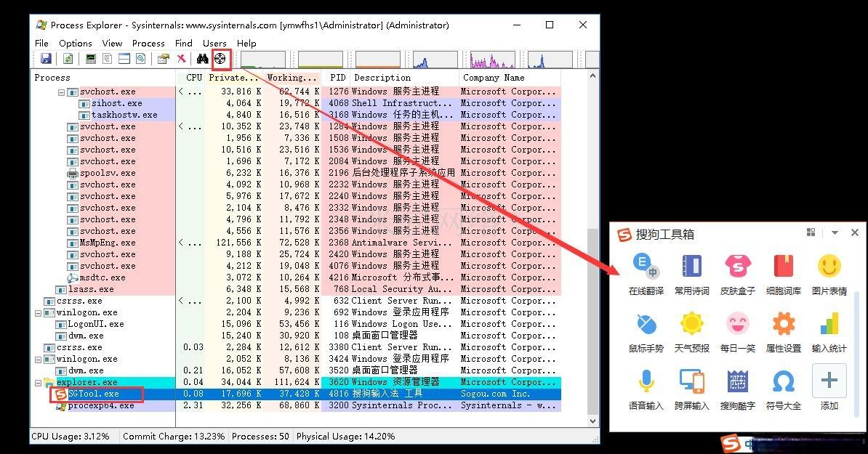Image resolution: width=868 pixels, height=454 pixels.
Task: Open 输入统计 input statistics
Action: click(829, 332)
